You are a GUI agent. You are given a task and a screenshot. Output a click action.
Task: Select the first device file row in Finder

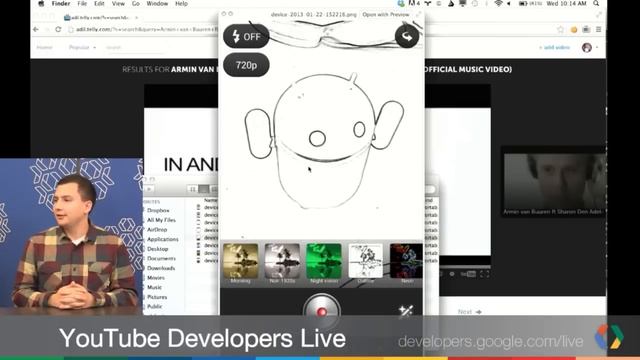click(x=207, y=207)
